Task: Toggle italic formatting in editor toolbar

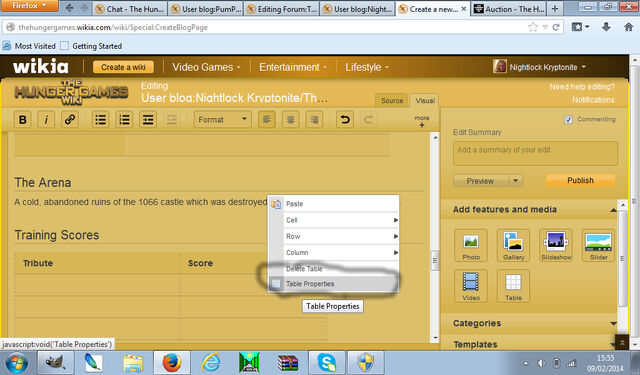Action: point(46,120)
